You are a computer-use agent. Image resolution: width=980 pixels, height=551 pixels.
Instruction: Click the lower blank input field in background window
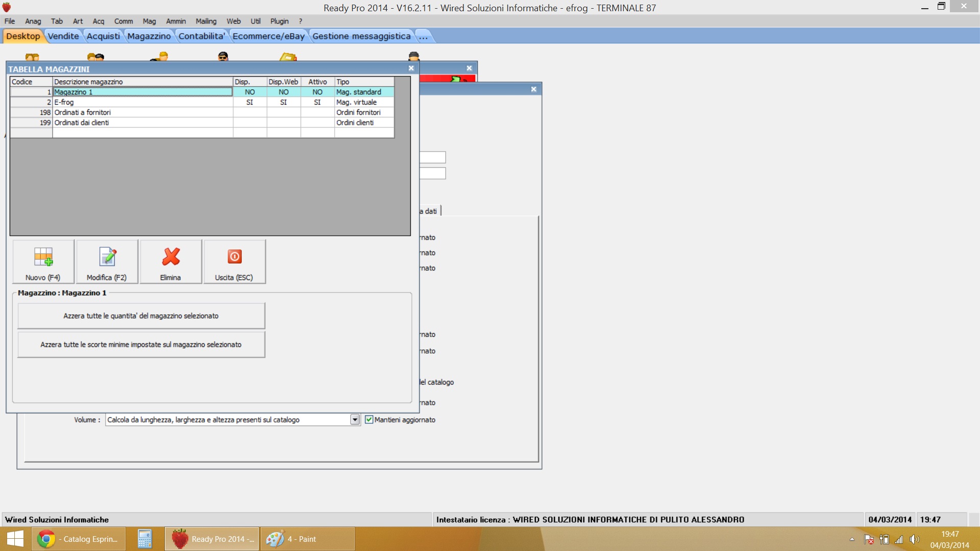pos(433,173)
